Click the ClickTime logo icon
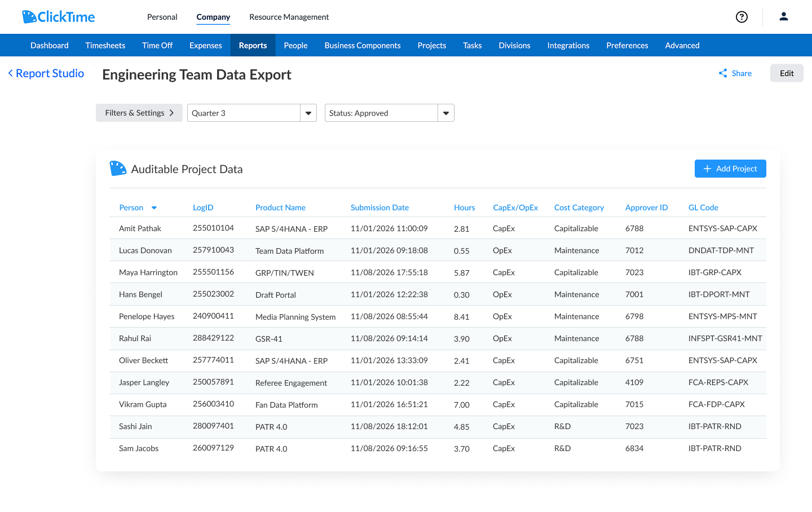The width and height of the screenshot is (812, 512). [29, 17]
